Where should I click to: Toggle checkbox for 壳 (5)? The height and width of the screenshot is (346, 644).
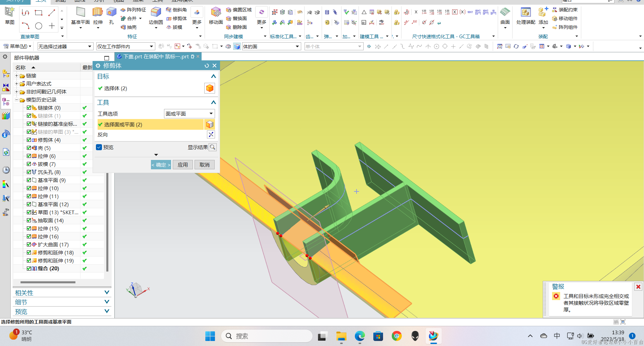pyautogui.click(x=29, y=148)
